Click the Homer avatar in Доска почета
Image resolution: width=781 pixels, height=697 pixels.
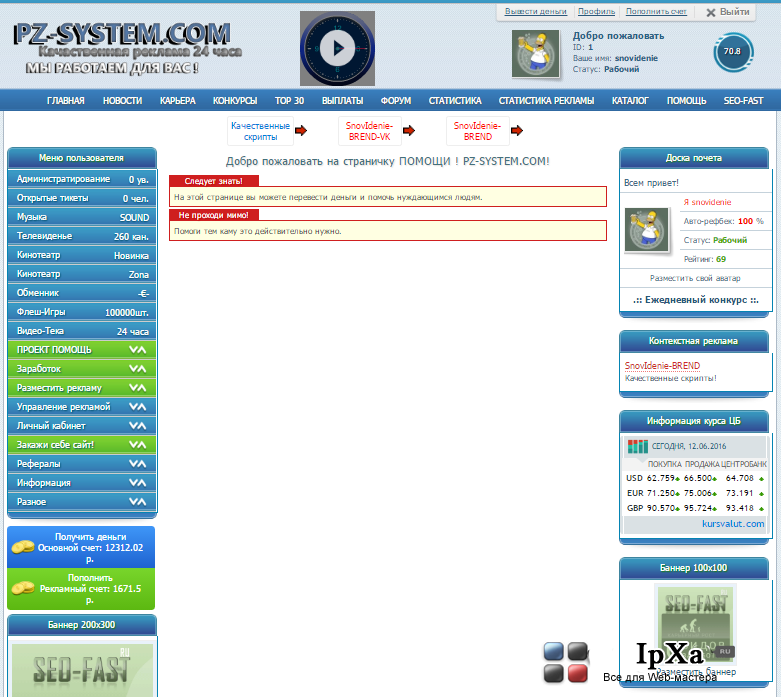tap(647, 230)
